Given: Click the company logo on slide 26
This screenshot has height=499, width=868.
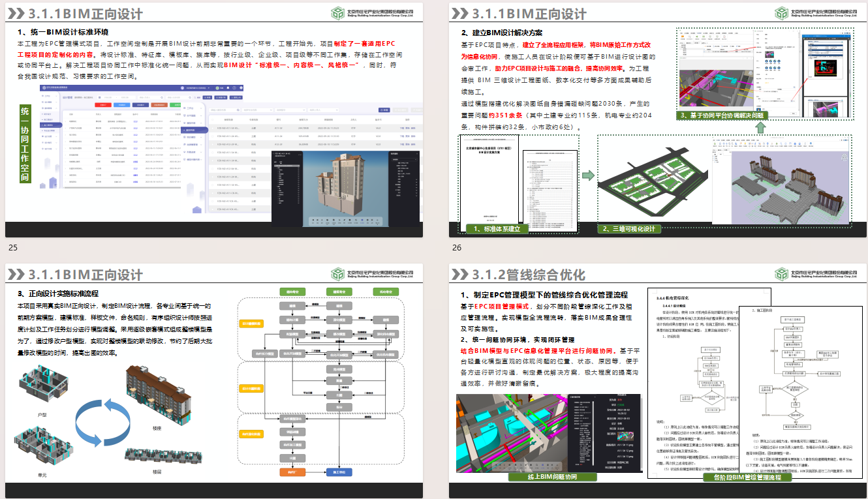Looking at the screenshot, I should pos(816,12).
